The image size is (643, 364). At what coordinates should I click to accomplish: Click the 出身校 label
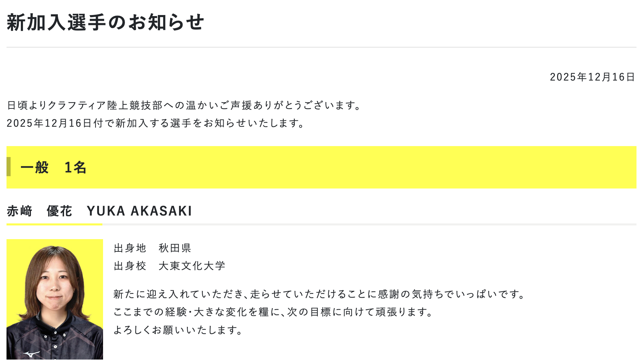tap(130, 266)
